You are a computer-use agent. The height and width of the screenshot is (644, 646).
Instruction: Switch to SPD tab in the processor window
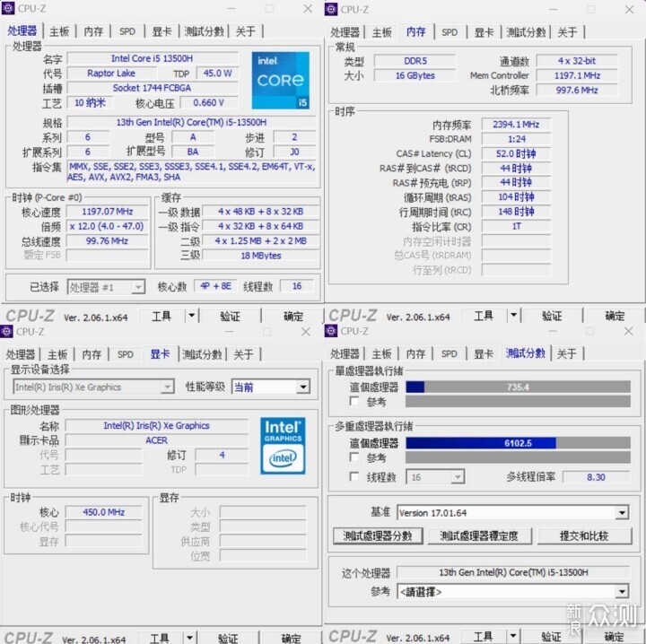[127, 31]
